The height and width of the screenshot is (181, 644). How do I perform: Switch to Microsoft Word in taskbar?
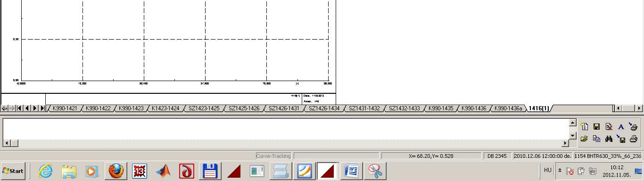pyautogui.click(x=351, y=171)
